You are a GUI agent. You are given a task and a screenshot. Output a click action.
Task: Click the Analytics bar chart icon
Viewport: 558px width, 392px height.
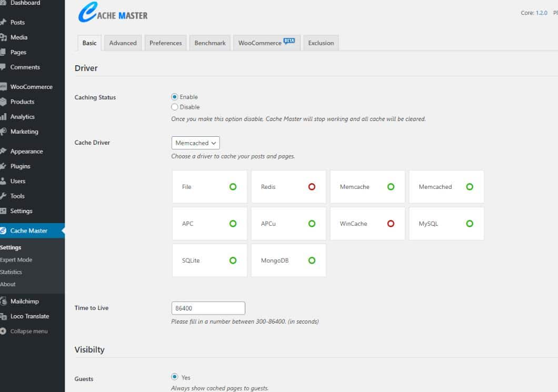3,117
